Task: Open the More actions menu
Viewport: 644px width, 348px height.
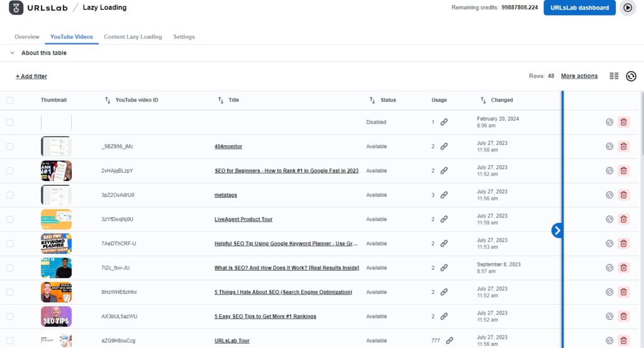Action: tap(579, 76)
